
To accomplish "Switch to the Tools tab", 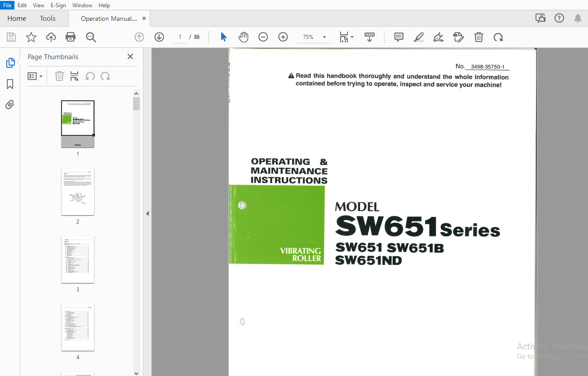I will [x=47, y=19].
